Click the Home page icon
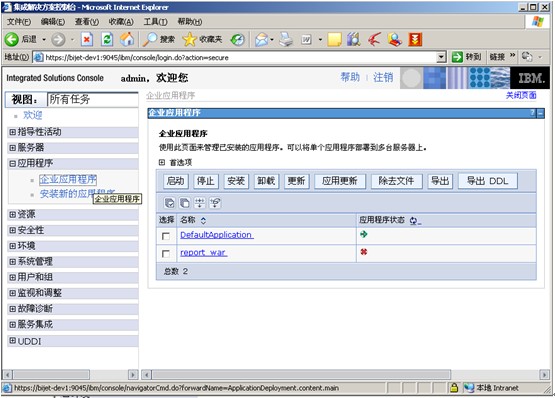555x398 pixels. [x=127, y=39]
